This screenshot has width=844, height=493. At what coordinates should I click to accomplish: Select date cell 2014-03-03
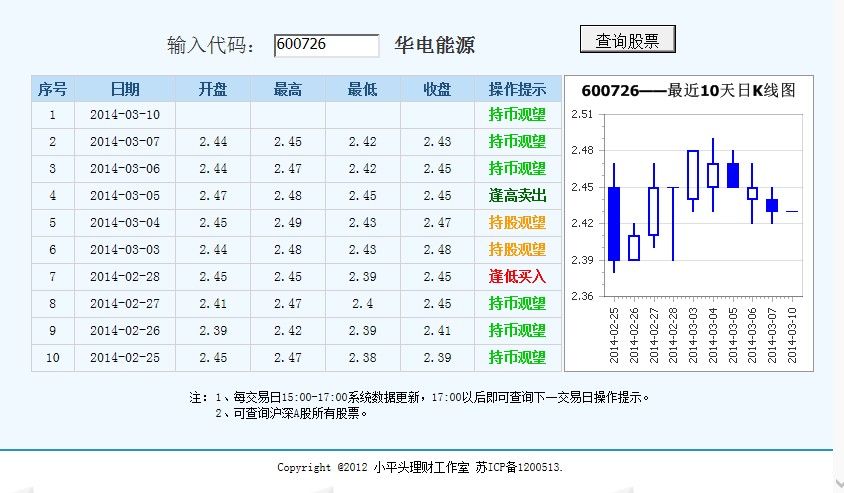click(125, 249)
